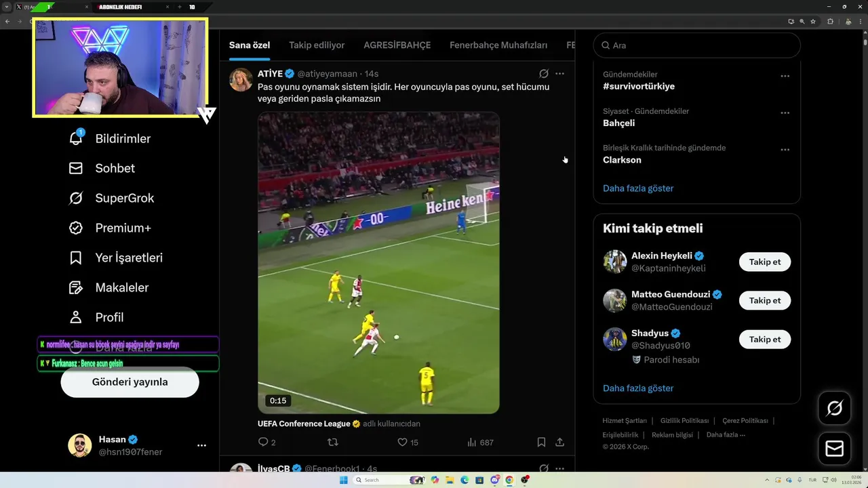Open Hizmet Şartları link
This screenshot has width=868, height=488.
(625, 421)
